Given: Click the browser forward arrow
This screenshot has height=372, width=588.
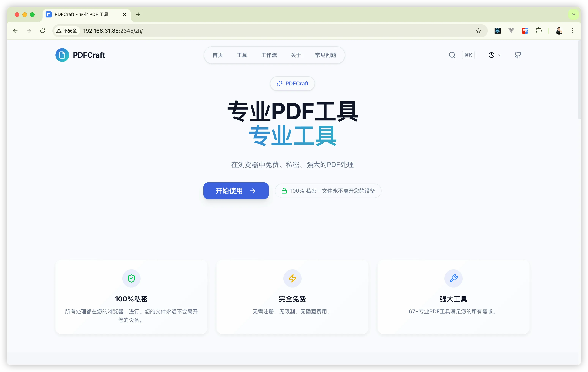Looking at the screenshot, I should pos(29,31).
